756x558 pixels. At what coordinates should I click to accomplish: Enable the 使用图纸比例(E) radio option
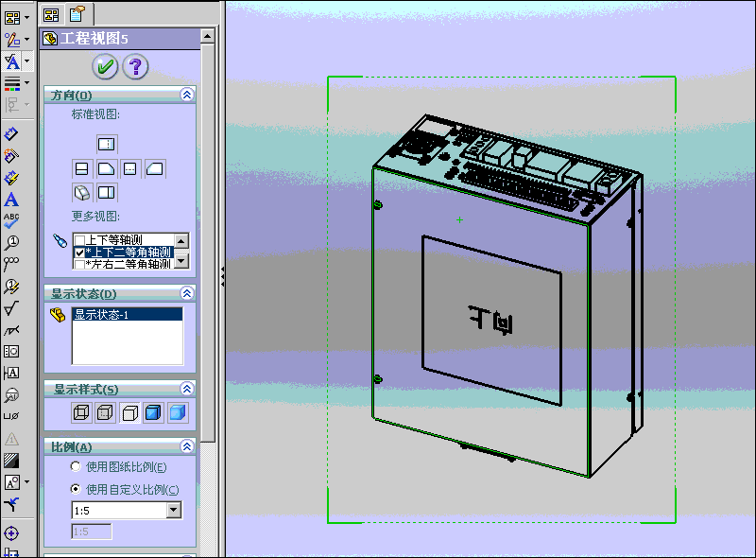coord(77,468)
